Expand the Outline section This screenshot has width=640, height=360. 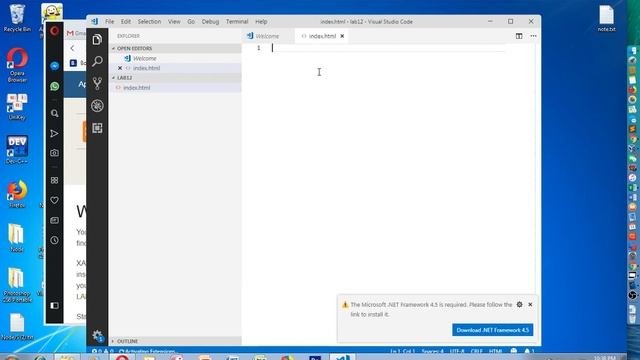point(175,341)
